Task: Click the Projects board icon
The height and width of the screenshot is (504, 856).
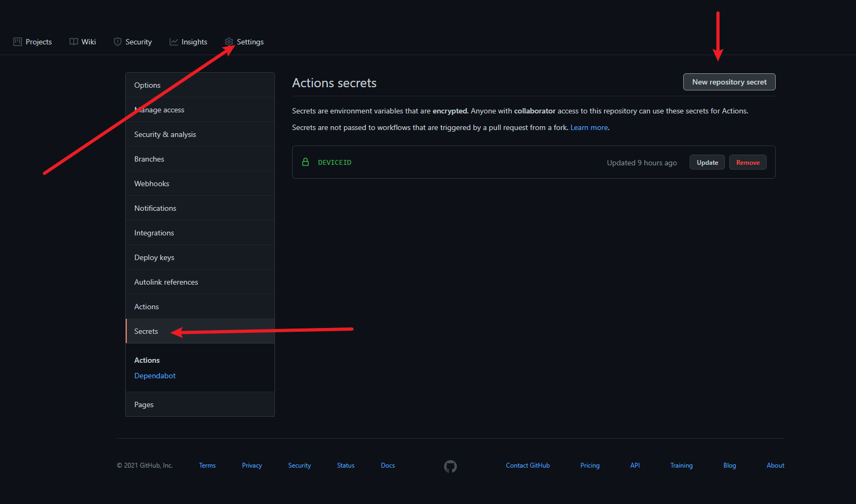Action: [18, 42]
